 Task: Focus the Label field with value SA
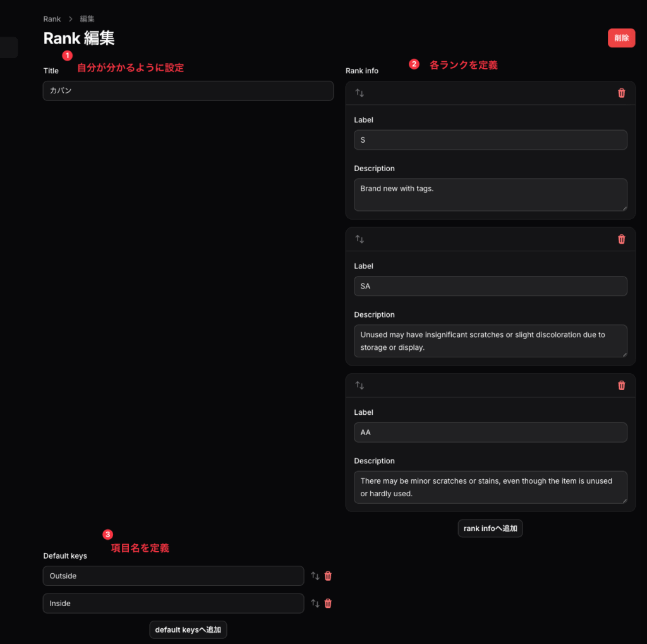[490, 286]
